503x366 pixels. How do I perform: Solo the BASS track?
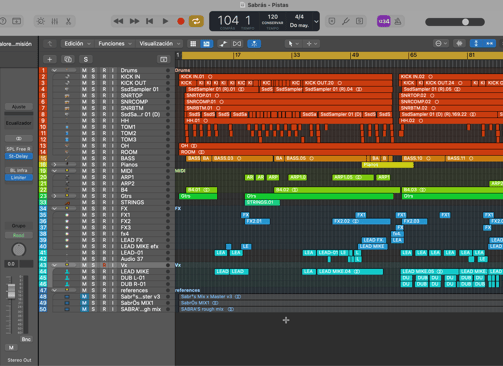pyautogui.click(x=93, y=158)
